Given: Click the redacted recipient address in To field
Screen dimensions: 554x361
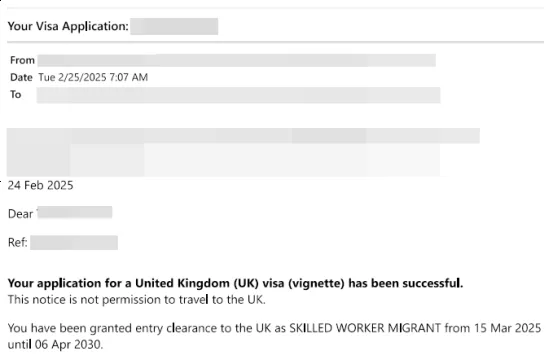Looking at the screenshot, I should click(x=238, y=95).
